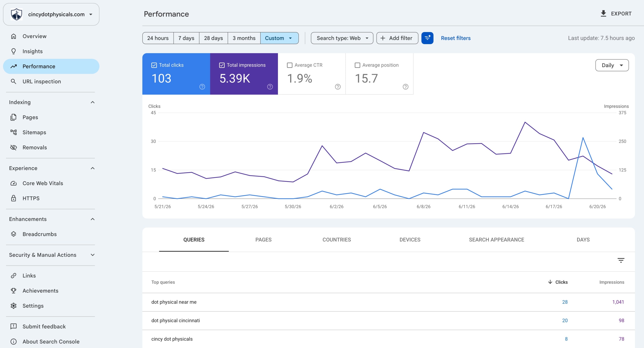The image size is (644, 348).
Task: Switch to the Pages tab
Action: (x=263, y=240)
